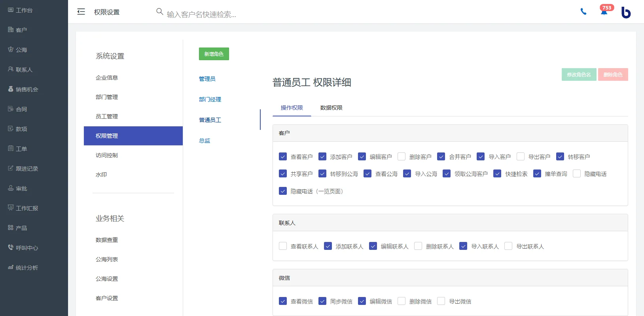The image size is (644, 316).
Task: Click the 联系人 sidebar icon
Action: 11,69
